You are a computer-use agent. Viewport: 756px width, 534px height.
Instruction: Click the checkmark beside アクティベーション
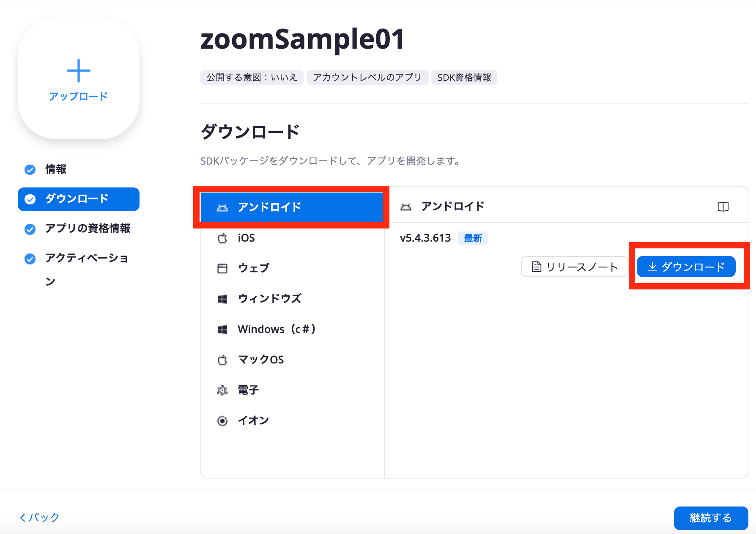pyautogui.click(x=30, y=259)
